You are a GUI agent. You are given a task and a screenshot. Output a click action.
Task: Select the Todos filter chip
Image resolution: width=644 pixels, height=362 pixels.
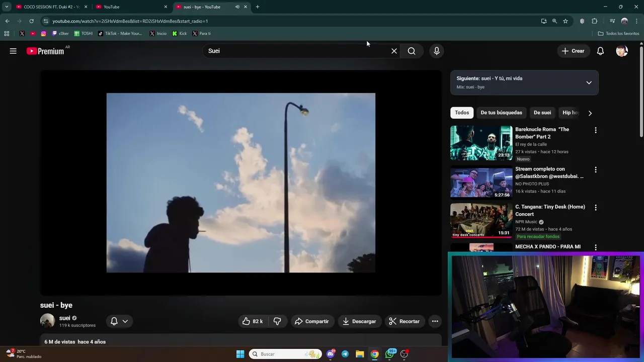coord(462,113)
